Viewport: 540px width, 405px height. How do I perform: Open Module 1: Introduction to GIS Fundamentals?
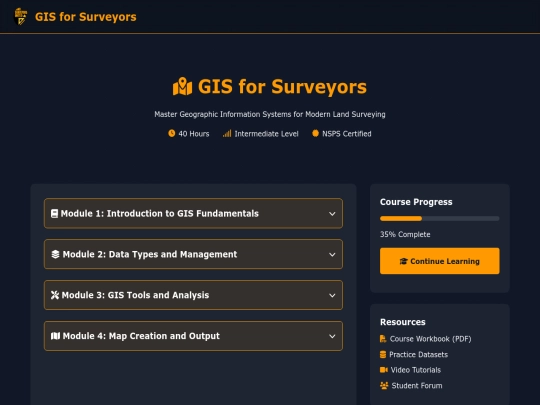(193, 214)
